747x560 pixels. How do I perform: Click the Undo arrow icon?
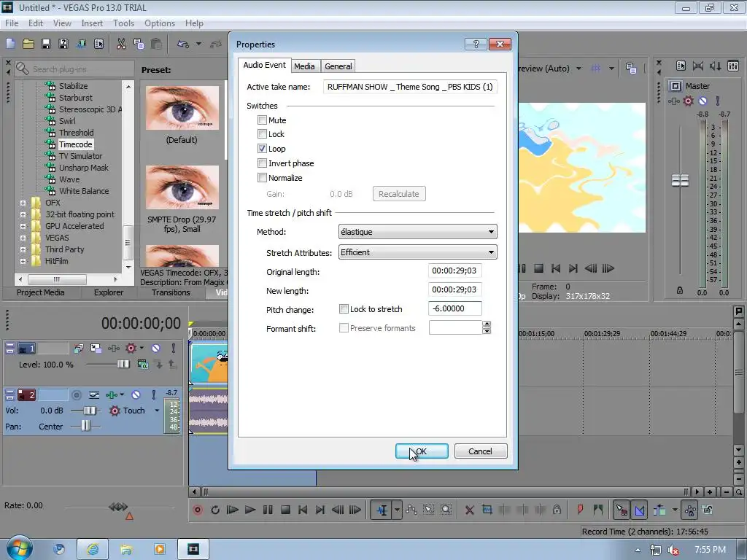coord(183,44)
